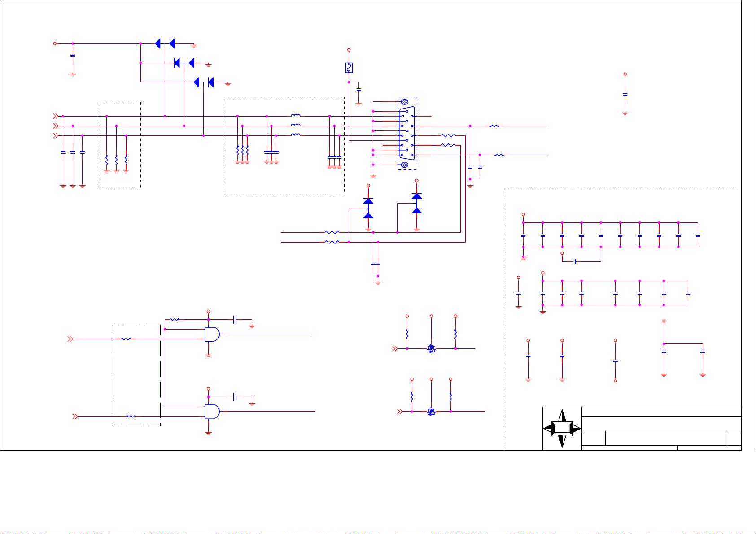Pick the lower MOSFET transistor symbol

pos(431,411)
